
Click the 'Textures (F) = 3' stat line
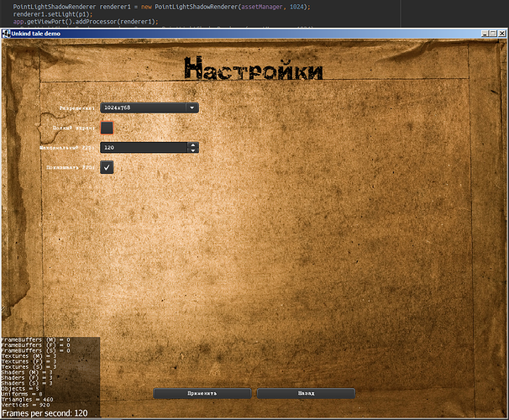click(x=29, y=361)
